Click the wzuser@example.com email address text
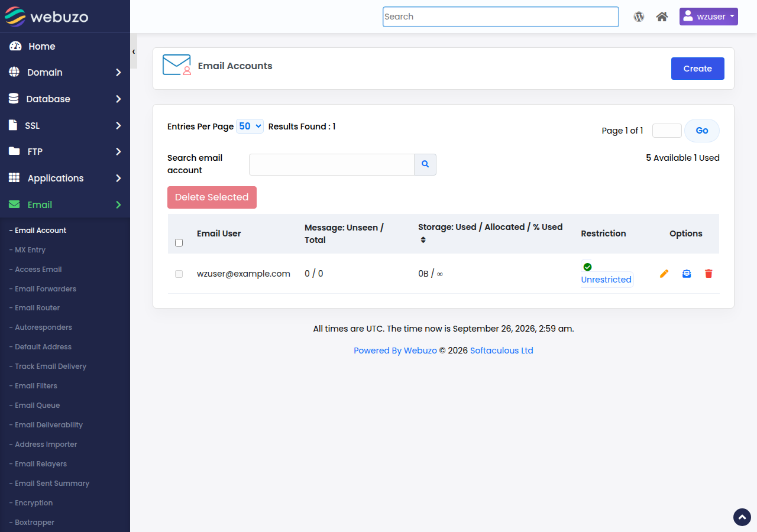 pyautogui.click(x=244, y=274)
